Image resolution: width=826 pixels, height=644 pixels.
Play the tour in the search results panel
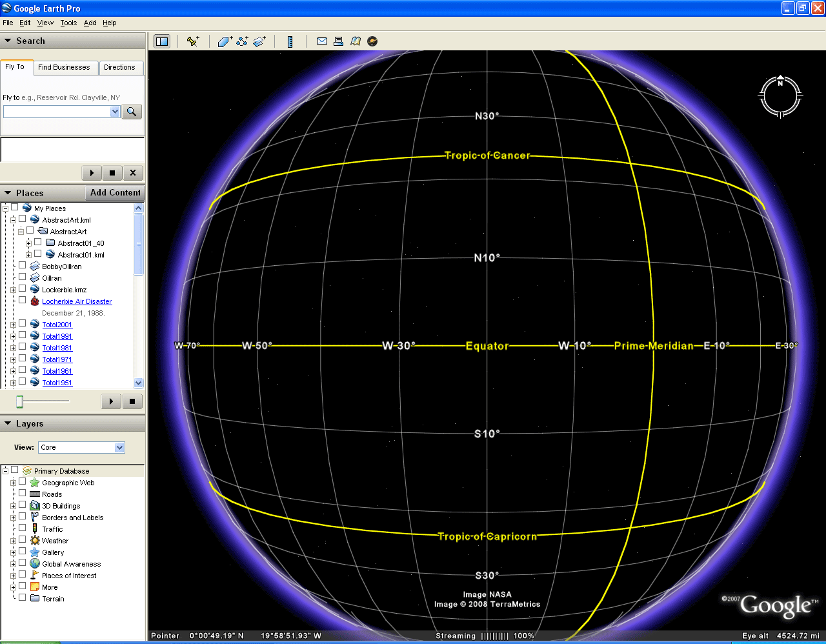[x=92, y=173]
